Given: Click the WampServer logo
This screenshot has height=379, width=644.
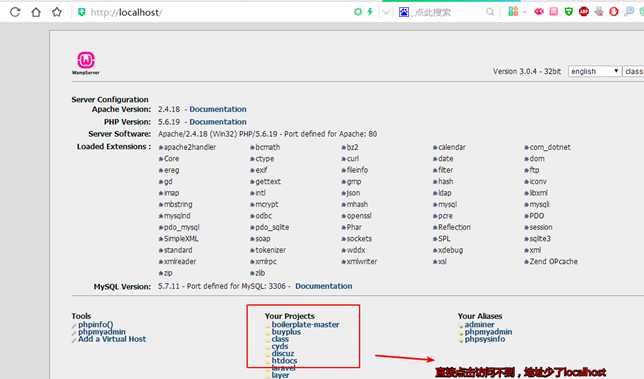Looking at the screenshot, I should click(x=86, y=63).
